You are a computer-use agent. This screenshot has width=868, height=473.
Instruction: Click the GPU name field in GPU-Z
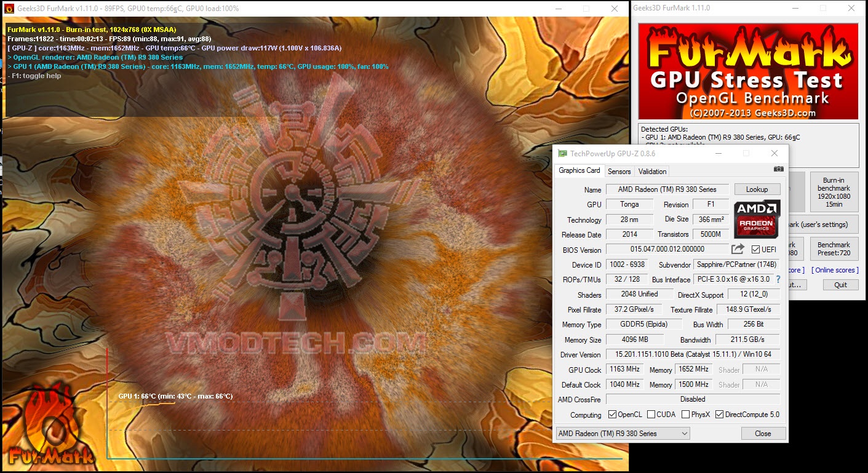click(667, 189)
